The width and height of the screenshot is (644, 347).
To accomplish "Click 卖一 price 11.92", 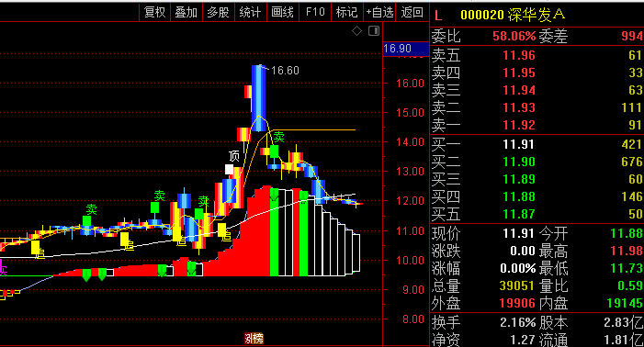I will pos(519,125).
